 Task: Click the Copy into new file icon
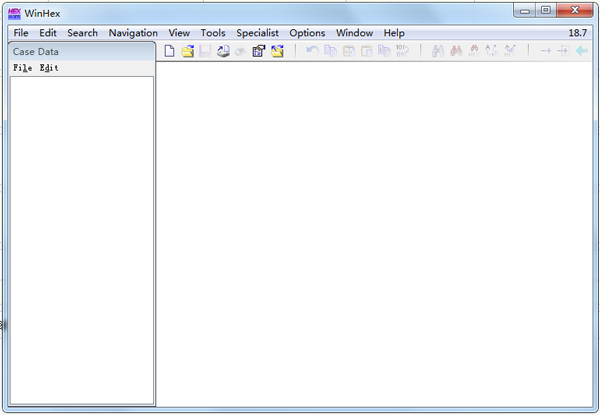(x=384, y=50)
